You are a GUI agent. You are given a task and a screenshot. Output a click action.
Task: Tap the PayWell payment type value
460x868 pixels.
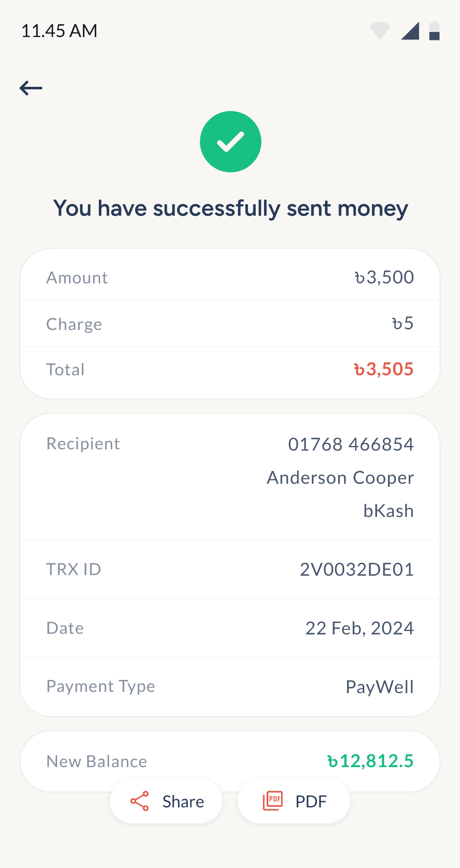379,687
